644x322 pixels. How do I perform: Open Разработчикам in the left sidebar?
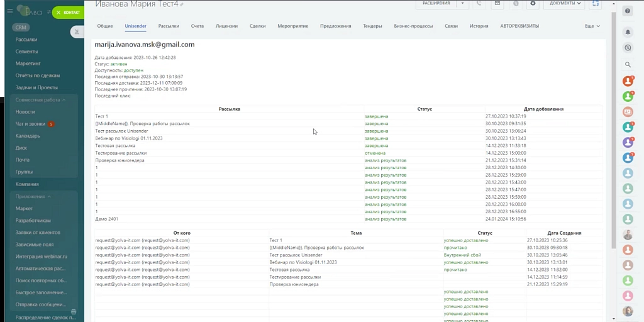coord(33,221)
